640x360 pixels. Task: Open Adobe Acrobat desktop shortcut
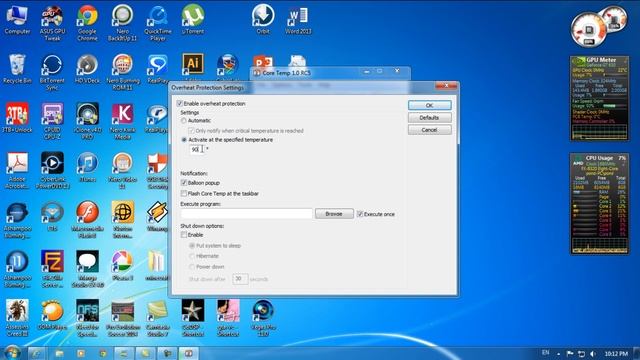coord(17,171)
